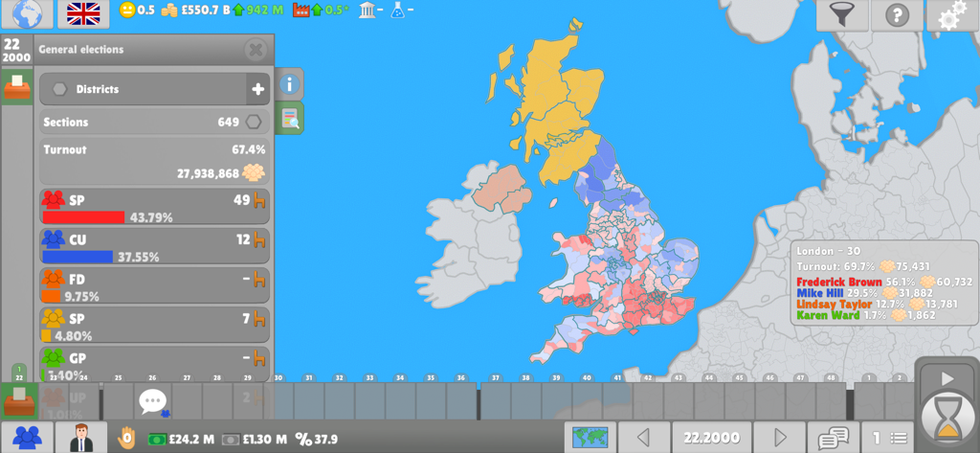
Task: Advance to next week with right arrow
Action: point(780,438)
